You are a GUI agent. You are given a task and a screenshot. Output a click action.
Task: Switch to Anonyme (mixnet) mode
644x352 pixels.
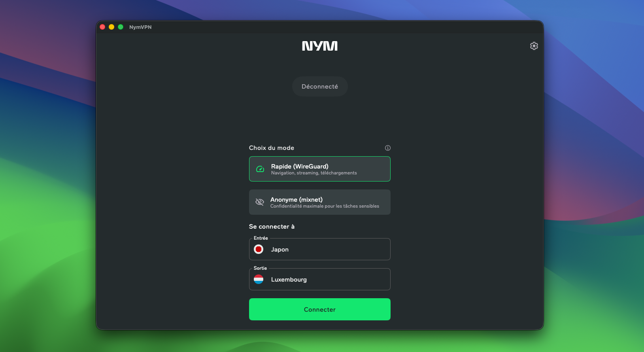319,202
